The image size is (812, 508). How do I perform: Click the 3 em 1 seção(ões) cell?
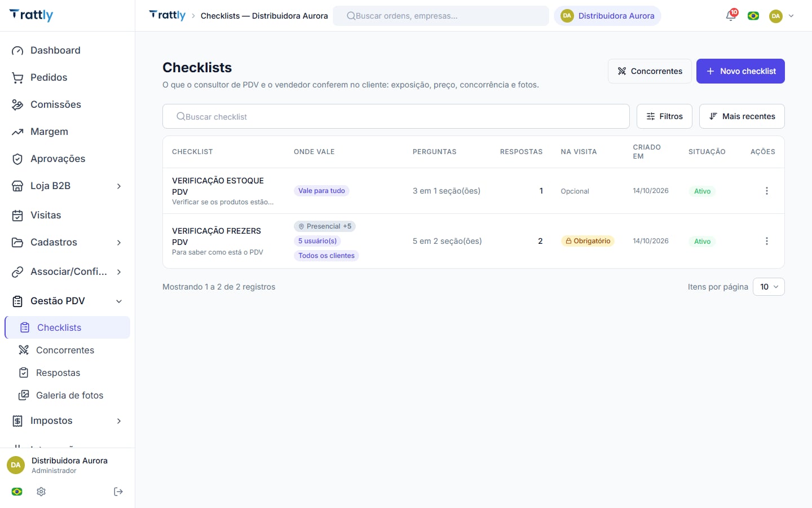tap(447, 191)
